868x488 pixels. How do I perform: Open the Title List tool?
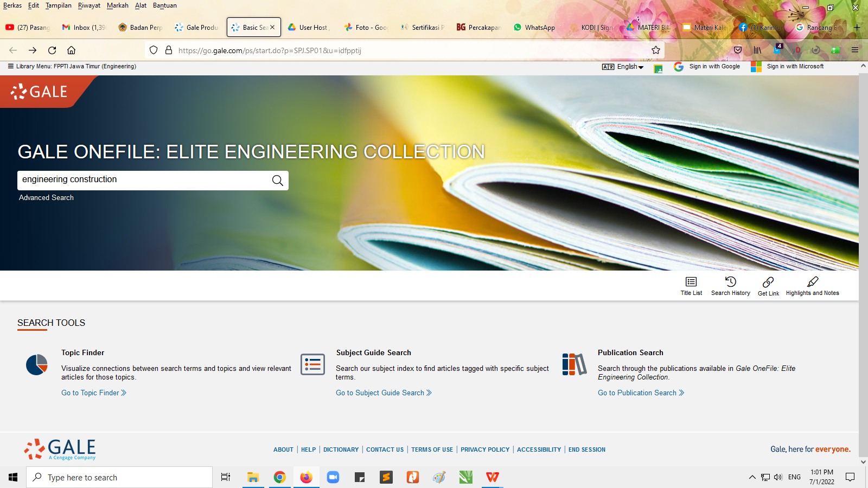[691, 286]
